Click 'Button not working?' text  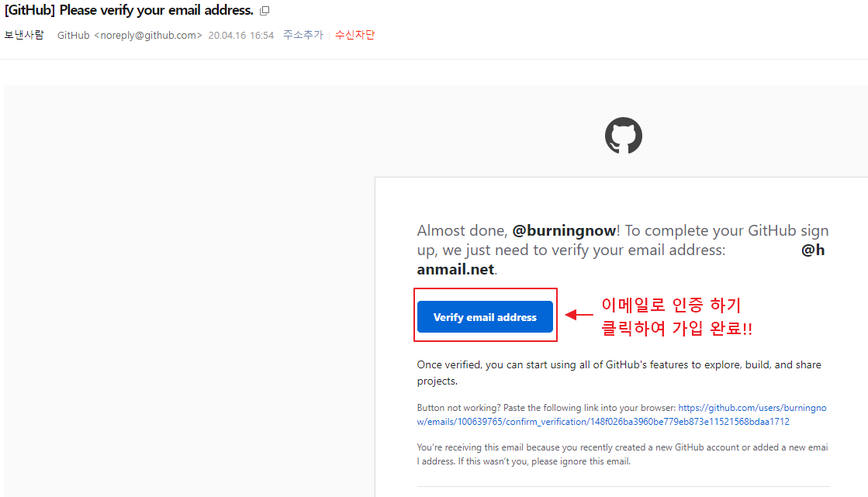coord(458,408)
